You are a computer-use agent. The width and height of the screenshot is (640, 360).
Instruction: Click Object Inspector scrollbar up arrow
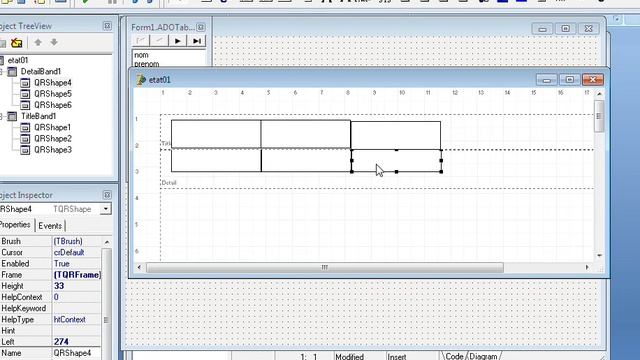107,242
